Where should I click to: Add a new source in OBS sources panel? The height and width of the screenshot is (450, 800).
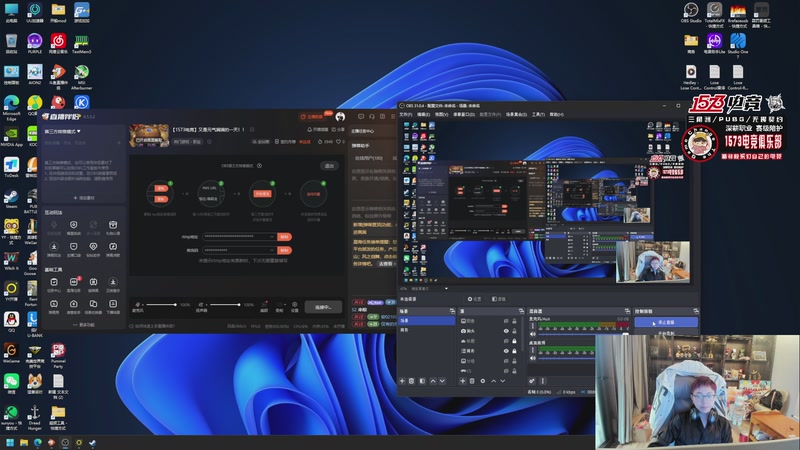[463, 381]
